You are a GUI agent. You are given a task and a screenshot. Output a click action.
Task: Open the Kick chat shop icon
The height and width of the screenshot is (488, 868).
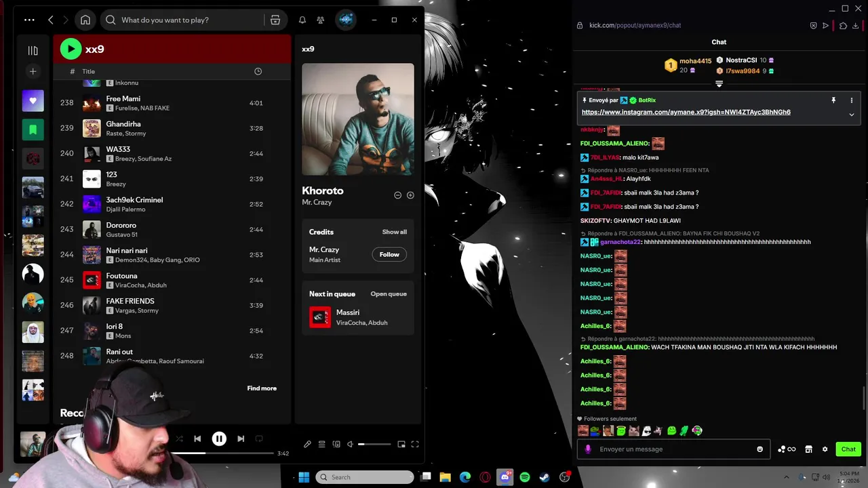808,449
